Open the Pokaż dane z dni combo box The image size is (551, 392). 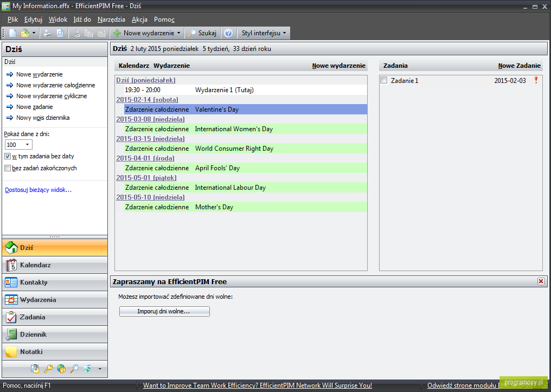18,145
